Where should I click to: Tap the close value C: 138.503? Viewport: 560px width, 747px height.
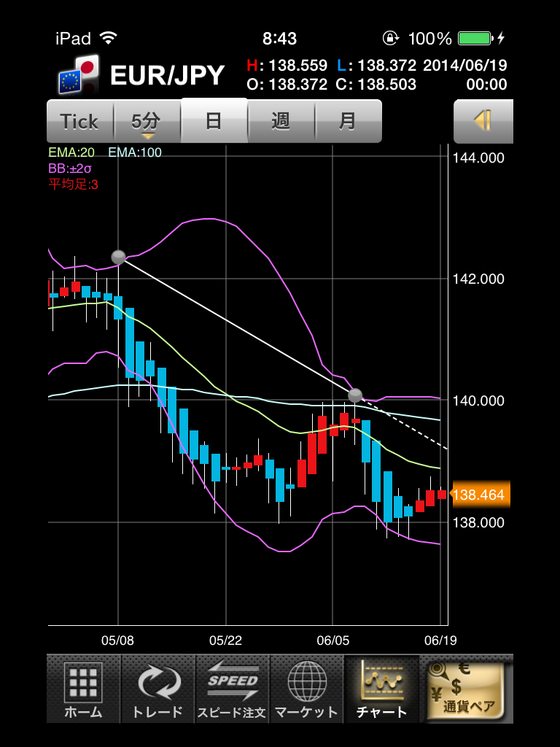(376, 85)
